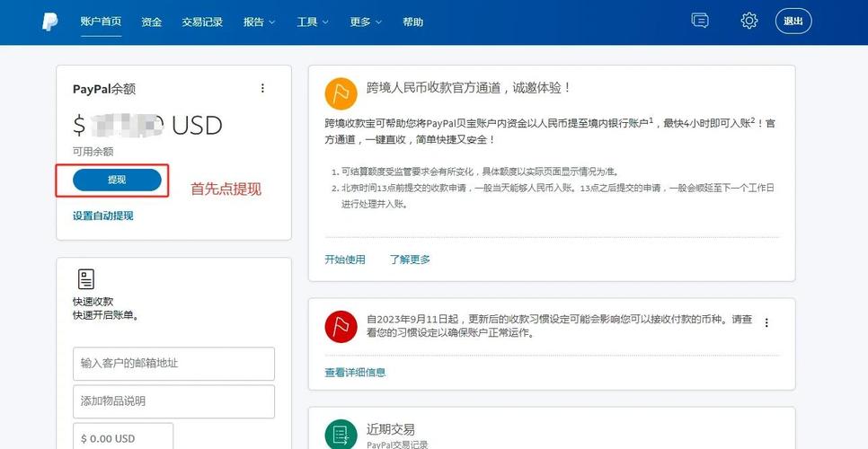Screen dimensions: 868x449
Task: Click the 快速收款 invoice icon
Action: point(86,279)
